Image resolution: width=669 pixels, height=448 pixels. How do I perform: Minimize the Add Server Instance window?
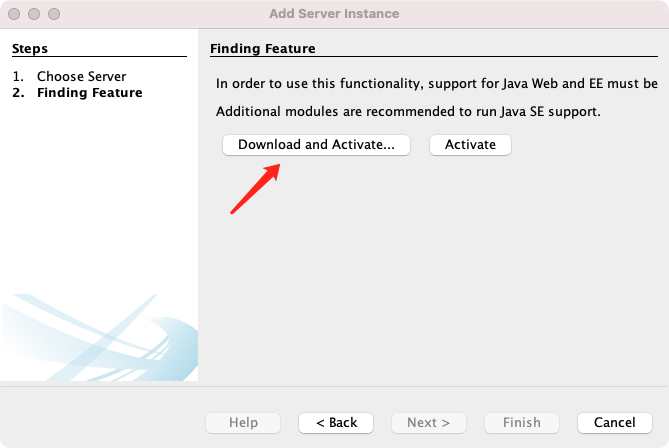[34, 14]
